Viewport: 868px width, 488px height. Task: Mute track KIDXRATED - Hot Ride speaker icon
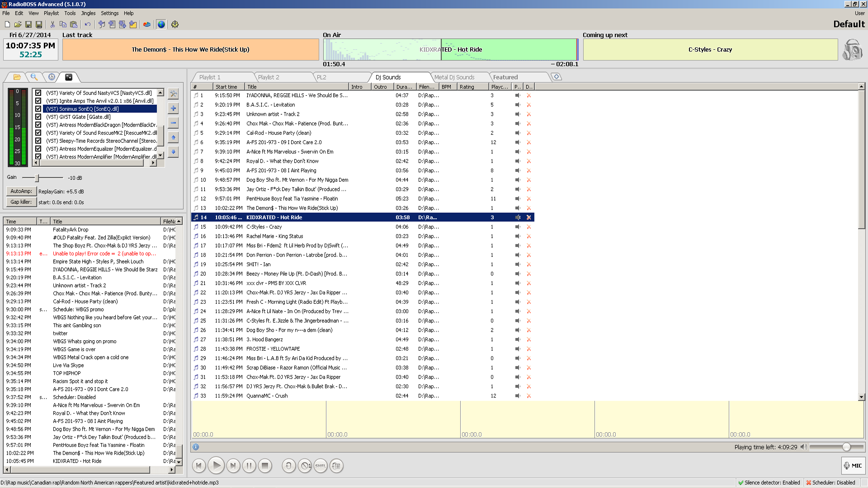pos(518,217)
